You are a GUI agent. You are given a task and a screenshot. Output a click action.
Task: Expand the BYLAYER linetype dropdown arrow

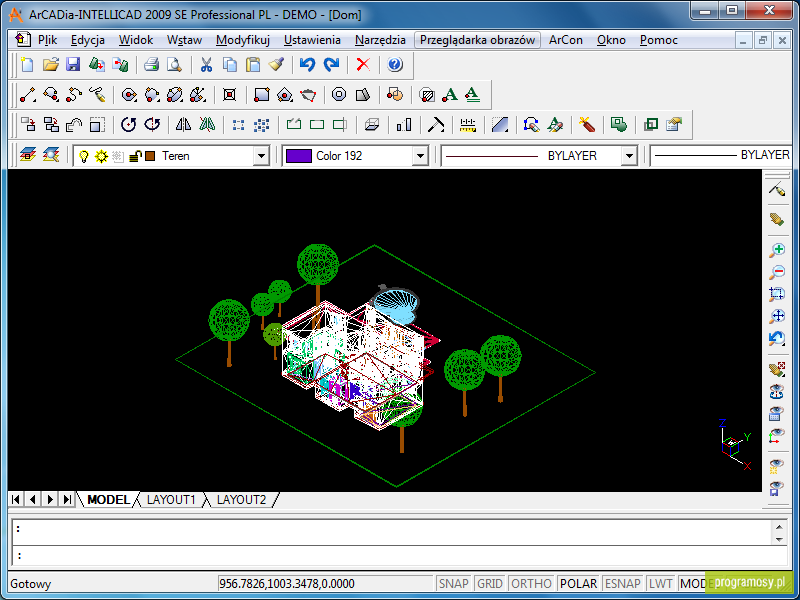(x=630, y=156)
